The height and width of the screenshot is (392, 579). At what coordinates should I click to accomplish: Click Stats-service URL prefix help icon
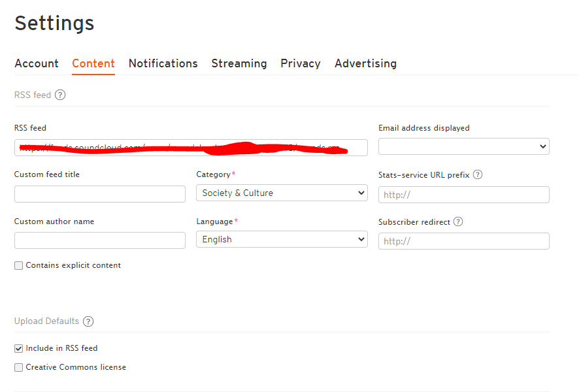tap(478, 174)
